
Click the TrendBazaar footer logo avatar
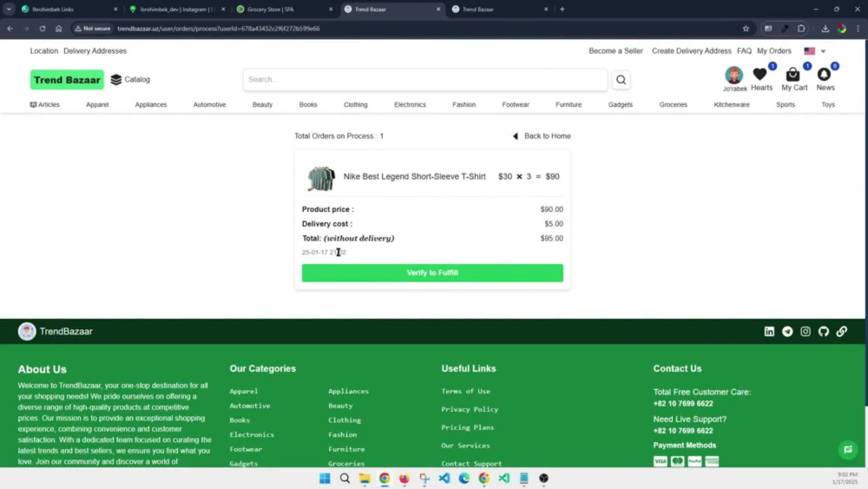coord(27,331)
